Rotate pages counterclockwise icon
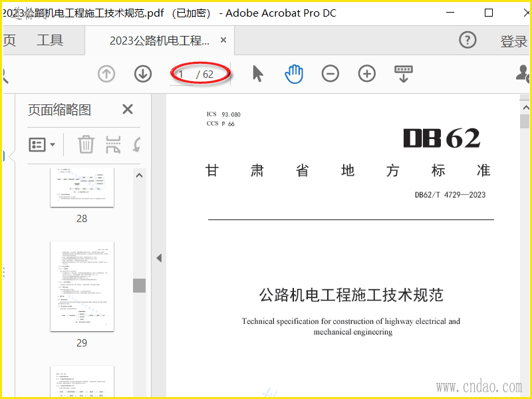 (137, 144)
